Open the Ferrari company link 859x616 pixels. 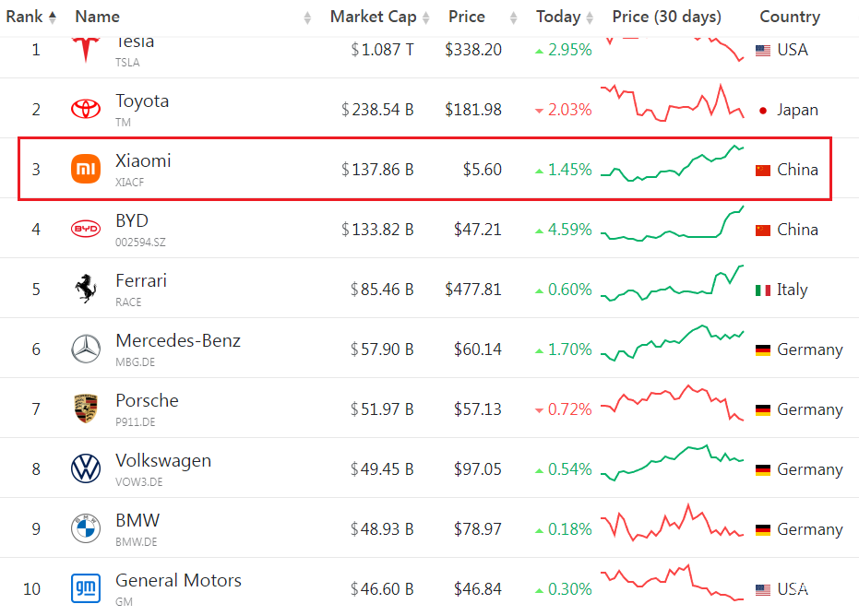pyautogui.click(x=140, y=281)
